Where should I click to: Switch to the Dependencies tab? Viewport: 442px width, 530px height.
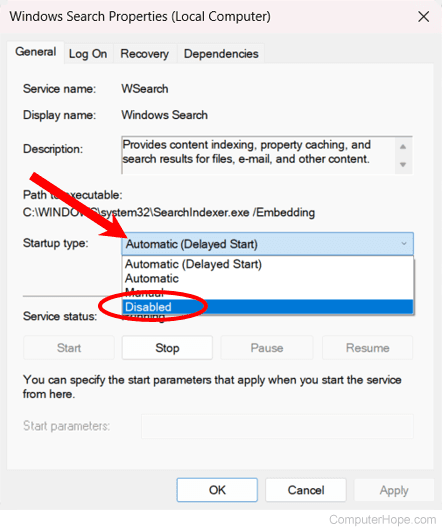coord(221,54)
